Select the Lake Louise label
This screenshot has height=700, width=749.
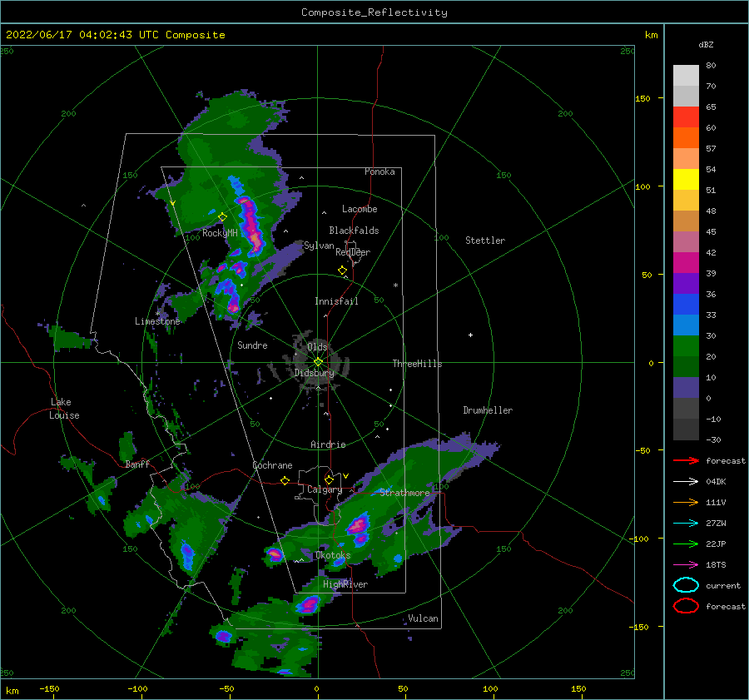(64, 409)
